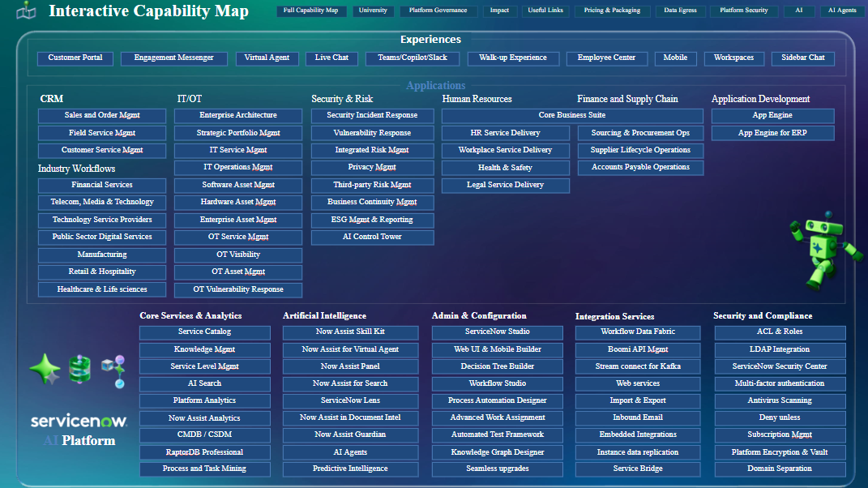The height and width of the screenshot is (488, 868).
Task: Open the AI Agents tab in top navigation
Action: pos(841,11)
